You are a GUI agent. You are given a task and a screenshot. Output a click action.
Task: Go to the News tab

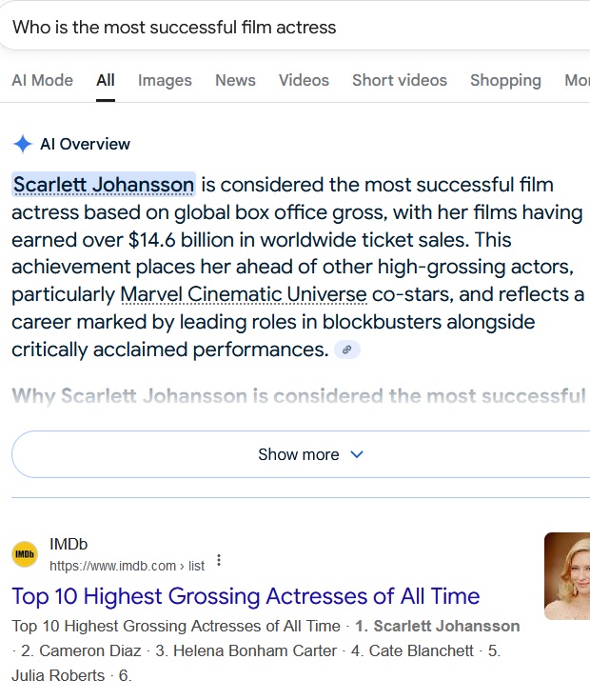point(235,80)
